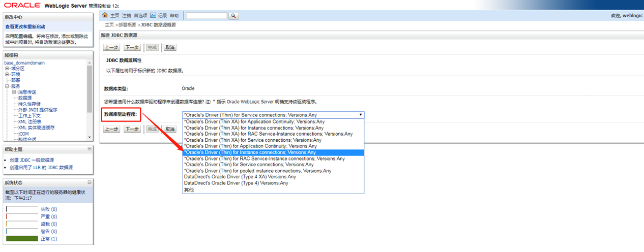Click 警告 (0) health status link
Viewport: 644px width, 252px height.
click(49, 232)
